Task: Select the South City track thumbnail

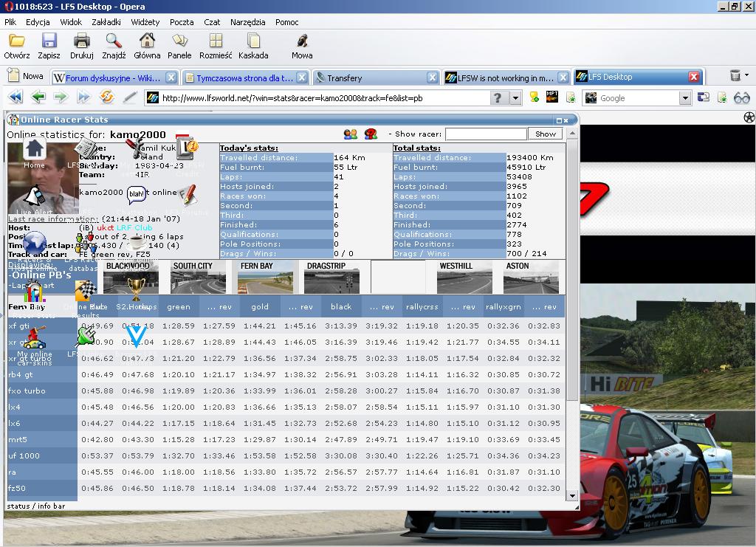Action: 198,277
